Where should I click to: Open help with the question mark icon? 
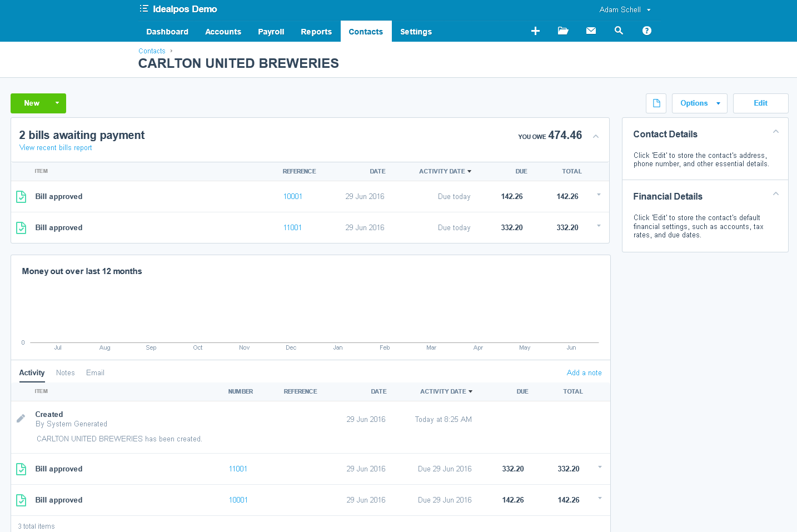click(646, 31)
